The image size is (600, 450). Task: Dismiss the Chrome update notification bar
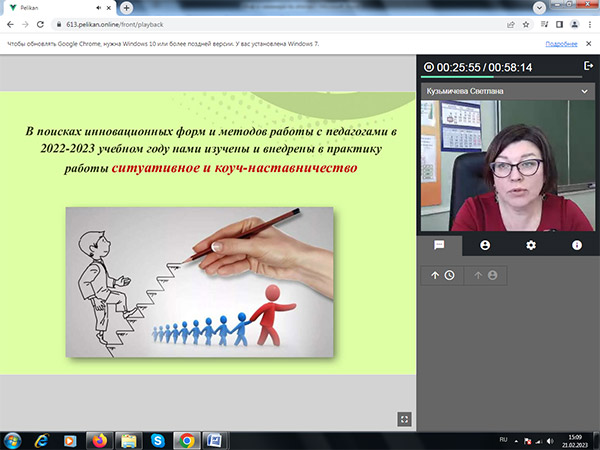[x=589, y=44]
